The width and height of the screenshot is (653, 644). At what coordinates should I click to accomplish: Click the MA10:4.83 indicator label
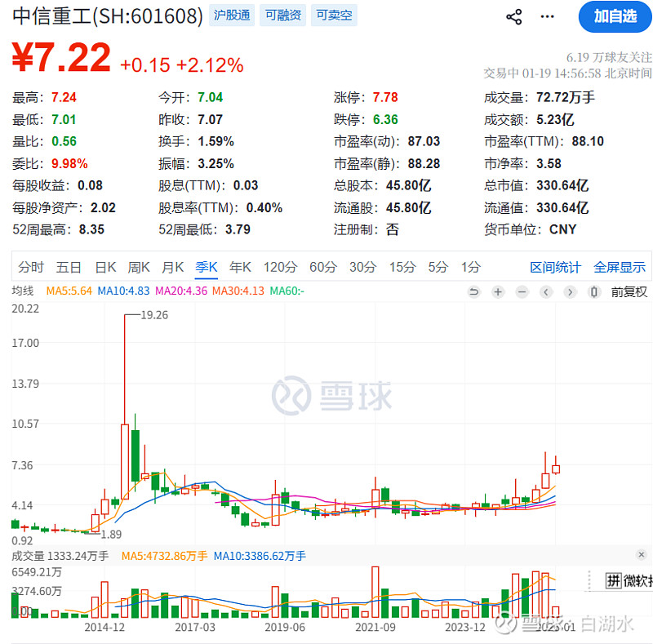pos(123,291)
